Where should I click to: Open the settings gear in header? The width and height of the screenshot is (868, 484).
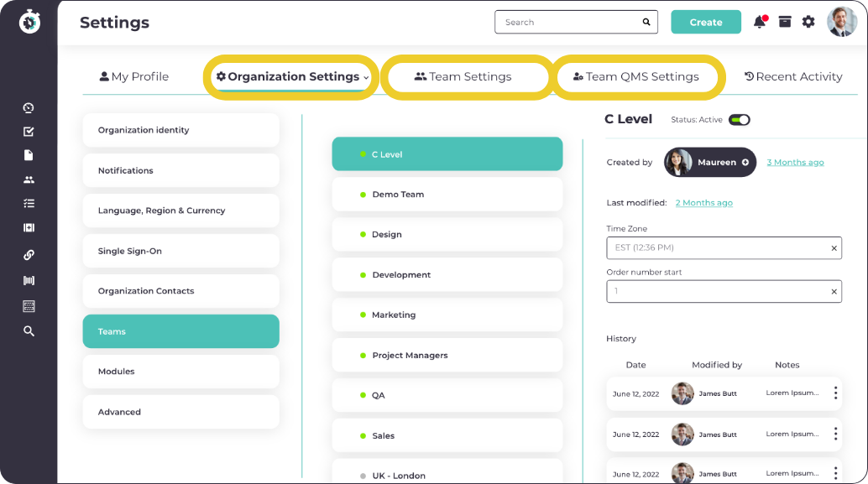(x=808, y=22)
